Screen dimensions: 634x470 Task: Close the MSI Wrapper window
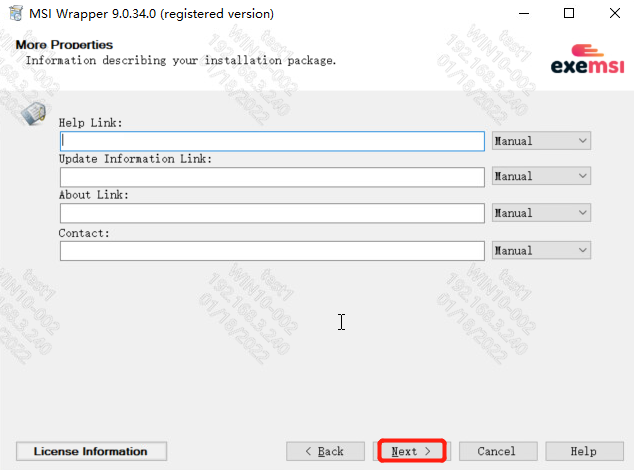pyautogui.click(x=615, y=13)
